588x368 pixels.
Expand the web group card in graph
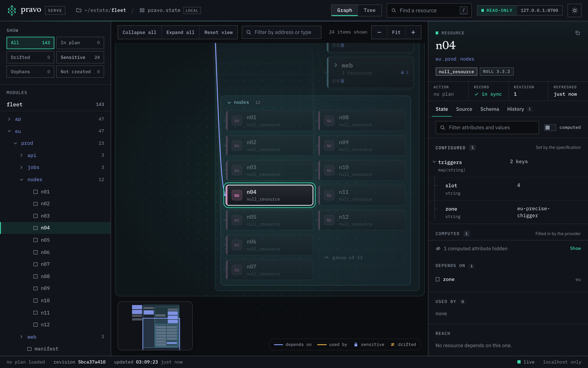coord(336,65)
